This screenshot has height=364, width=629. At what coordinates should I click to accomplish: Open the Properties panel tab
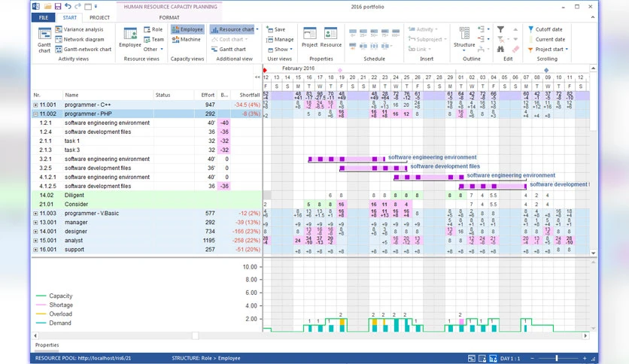tap(47, 345)
